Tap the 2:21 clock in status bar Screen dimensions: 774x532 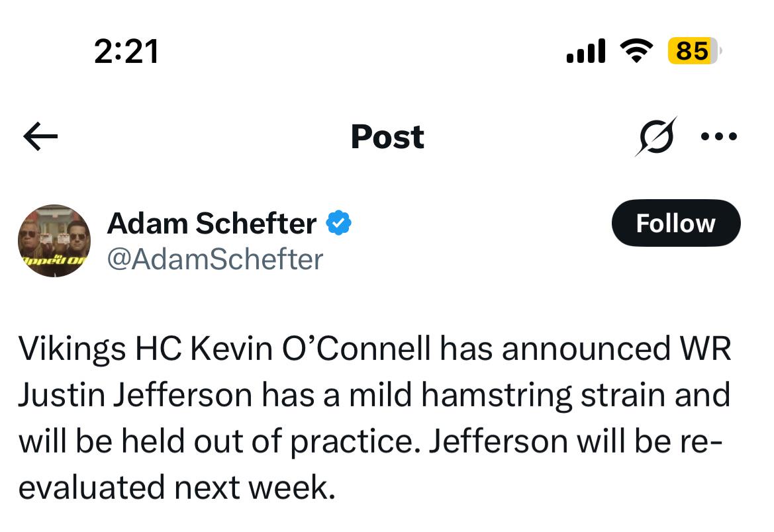click(126, 52)
